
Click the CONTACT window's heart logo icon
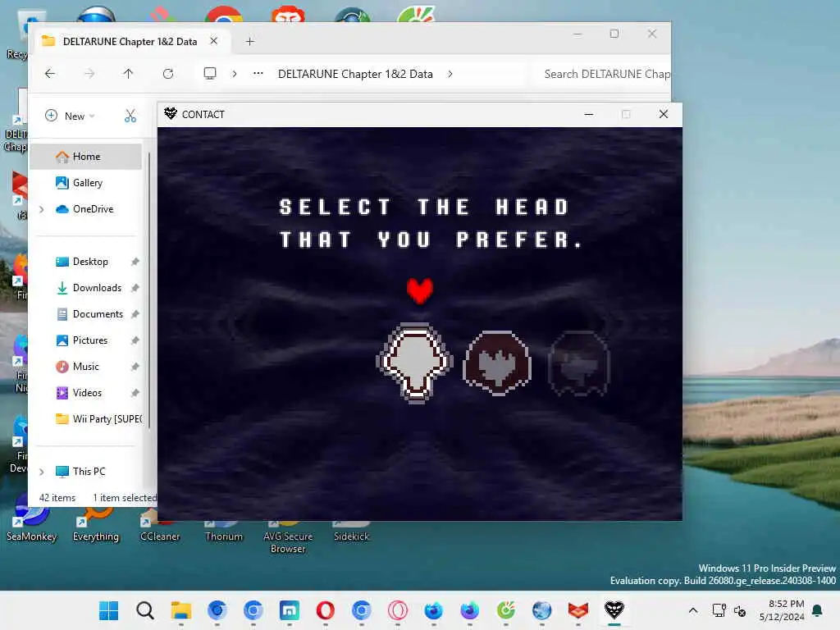(x=171, y=113)
